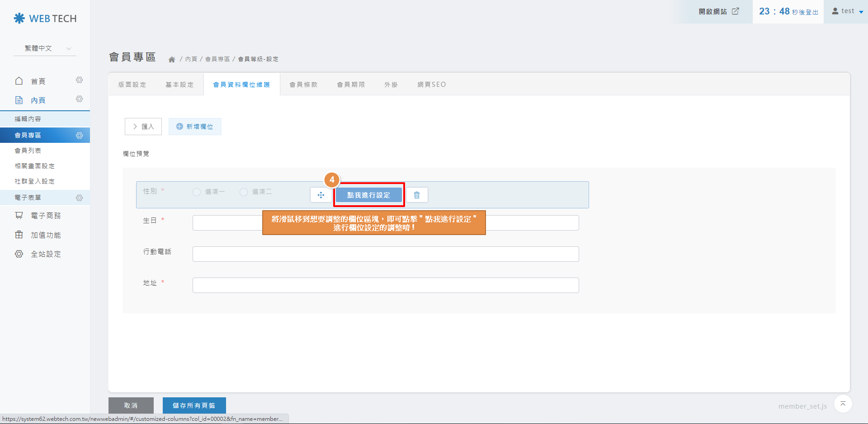Image resolution: width=868 pixels, height=424 pixels.
Task: Click the 行動電話 input field
Action: (385, 254)
